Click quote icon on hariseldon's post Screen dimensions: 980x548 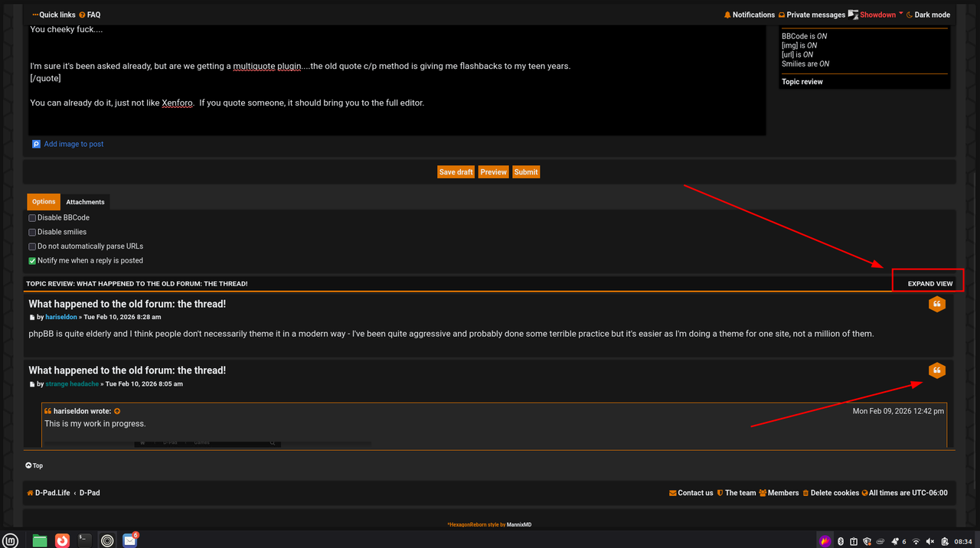click(936, 304)
